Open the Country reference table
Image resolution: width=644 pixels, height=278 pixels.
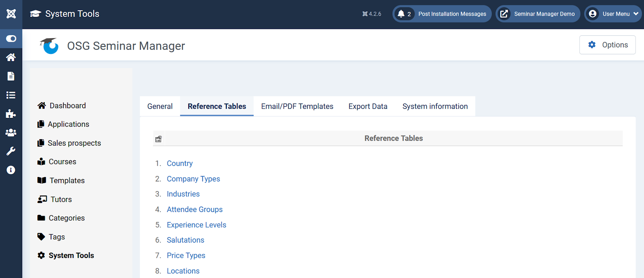(180, 163)
